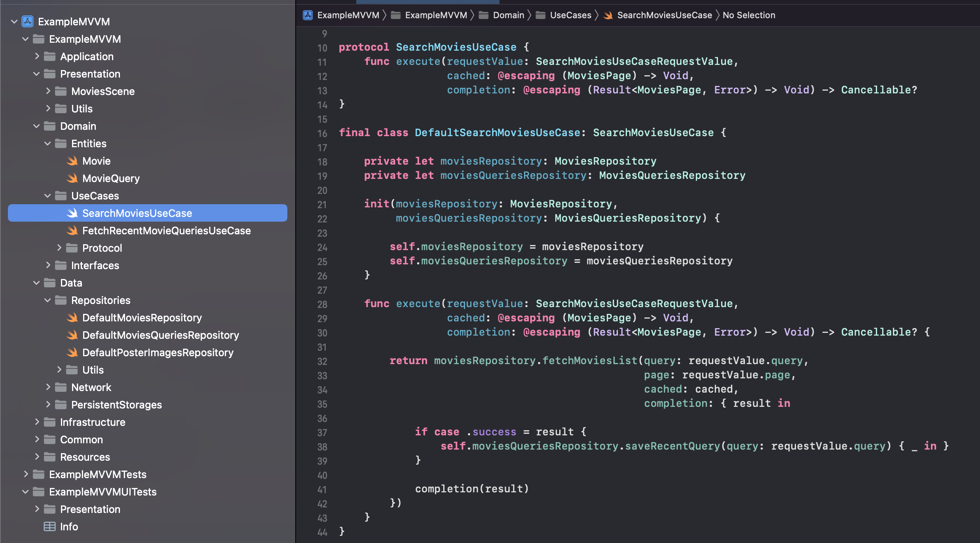Open the UseCases breadcrumb segment
This screenshot has width=980, height=543.
[x=570, y=15]
